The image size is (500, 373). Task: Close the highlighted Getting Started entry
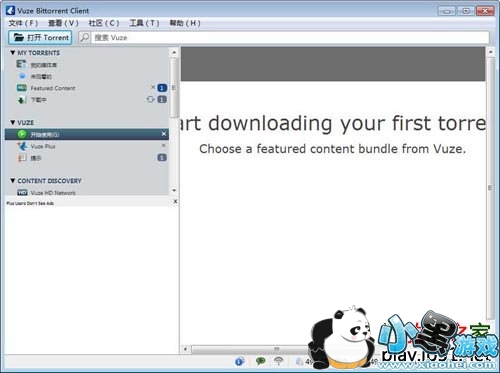(x=164, y=134)
